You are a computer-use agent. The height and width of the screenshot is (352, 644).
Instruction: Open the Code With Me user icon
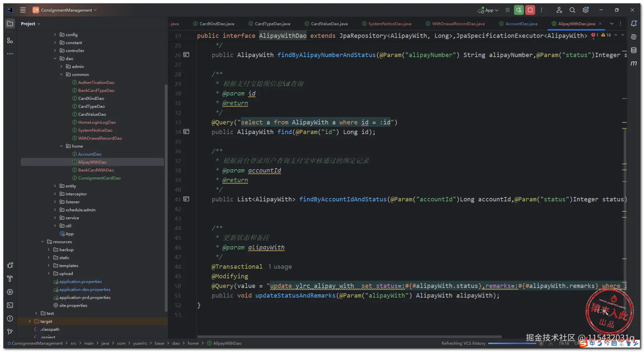pyautogui.click(x=559, y=10)
